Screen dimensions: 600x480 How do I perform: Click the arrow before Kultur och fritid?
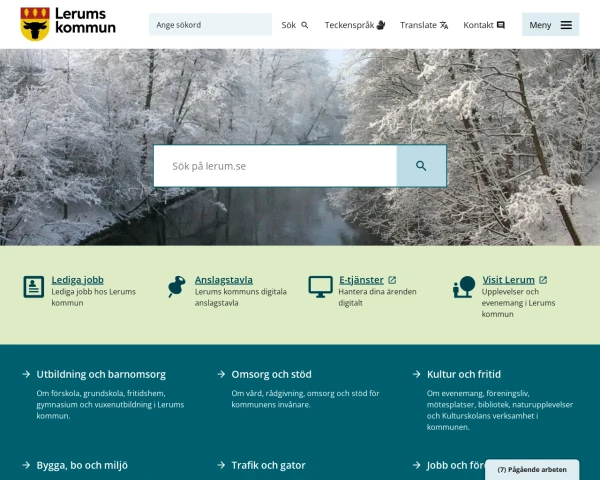(x=417, y=374)
